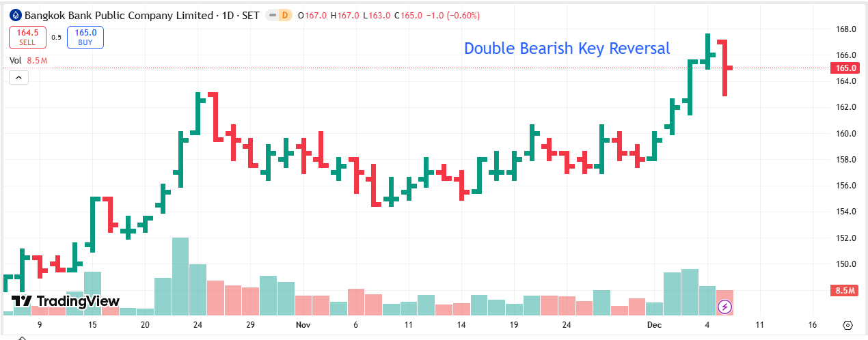
Task: Click the low value L163.0
Action: [377, 15]
